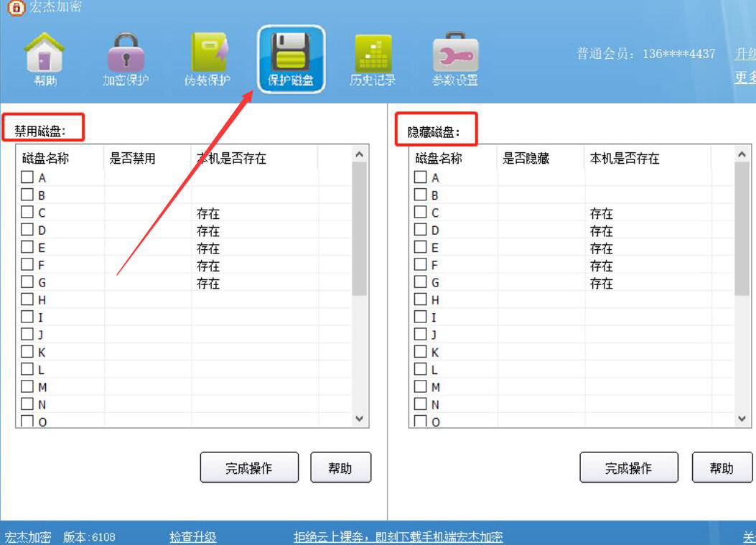Click 普通会员 account text 136****4437
The width and height of the screenshot is (756, 545).
click(646, 54)
